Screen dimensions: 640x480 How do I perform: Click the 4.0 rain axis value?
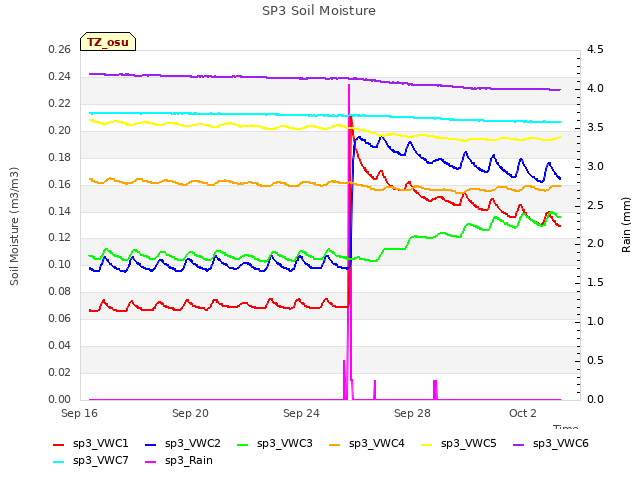click(x=595, y=89)
